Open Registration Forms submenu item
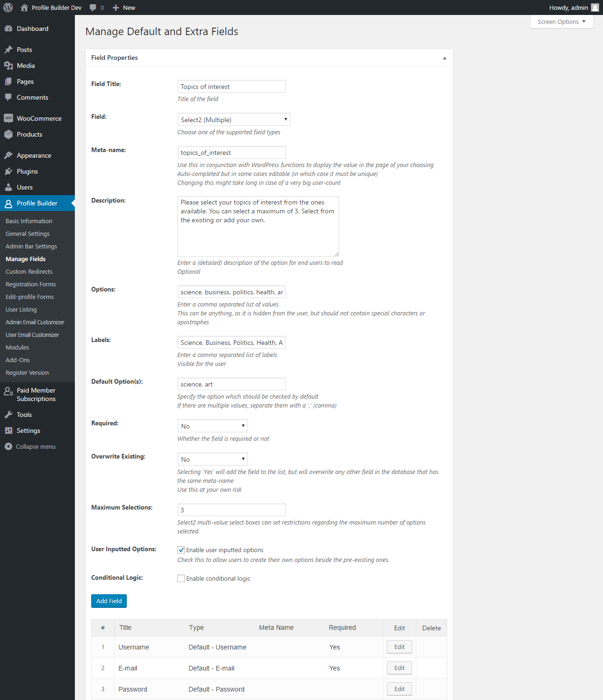The image size is (603, 700). tap(30, 284)
